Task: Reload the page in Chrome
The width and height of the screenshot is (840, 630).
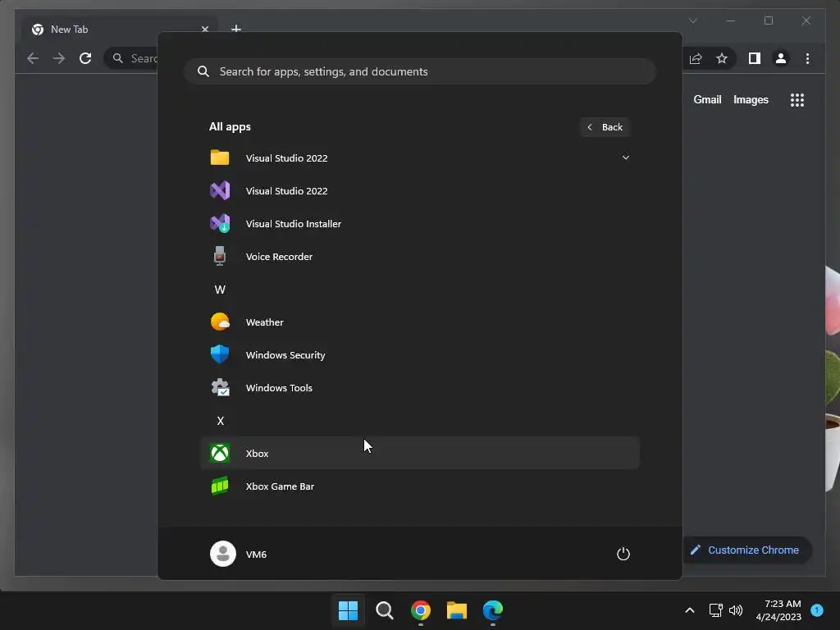Action: (85, 58)
